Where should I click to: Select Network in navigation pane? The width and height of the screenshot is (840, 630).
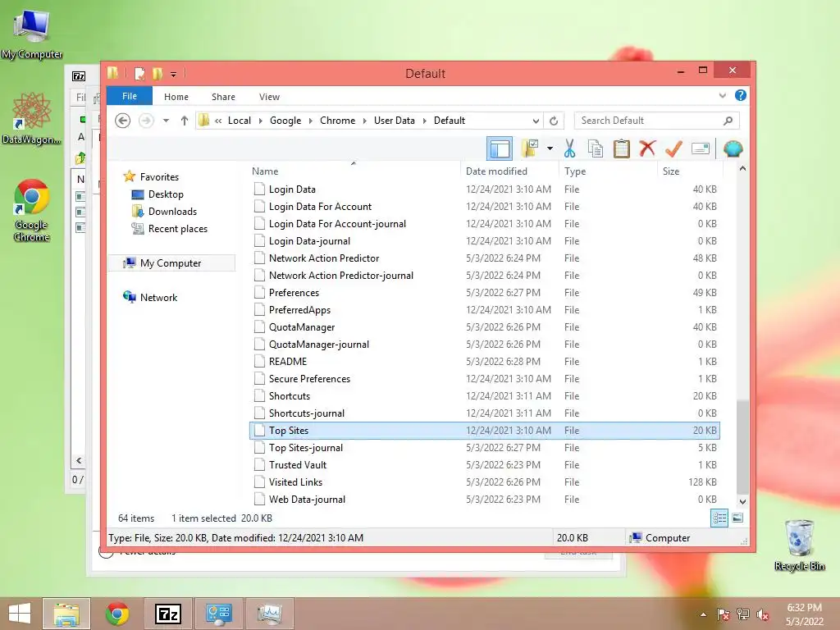click(158, 297)
